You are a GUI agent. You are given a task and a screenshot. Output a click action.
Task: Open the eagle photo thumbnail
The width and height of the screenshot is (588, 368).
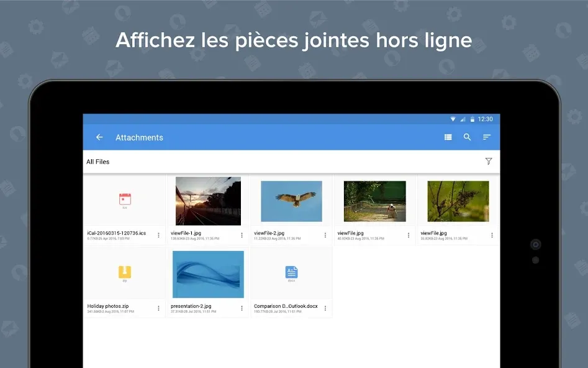coord(291,201)
